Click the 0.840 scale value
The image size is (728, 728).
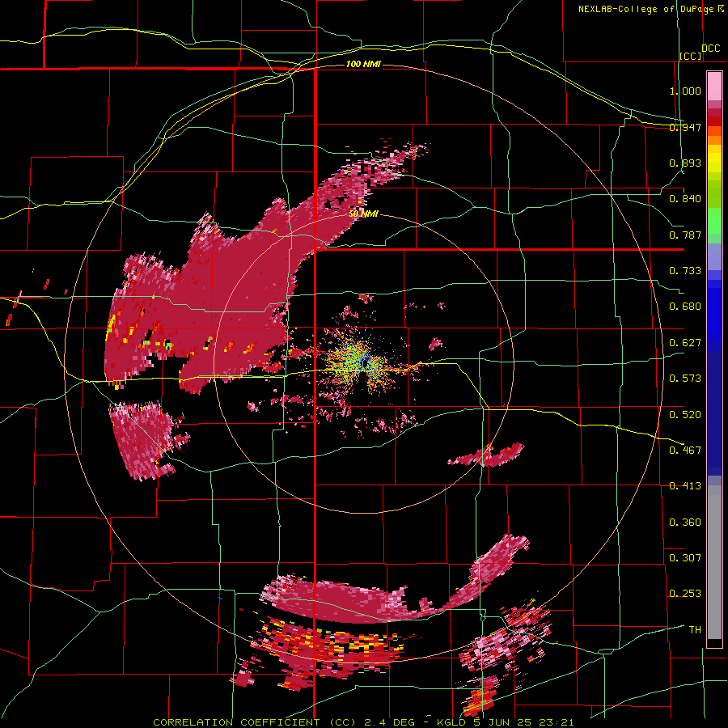pyautogui.click(x=685, y=199)
